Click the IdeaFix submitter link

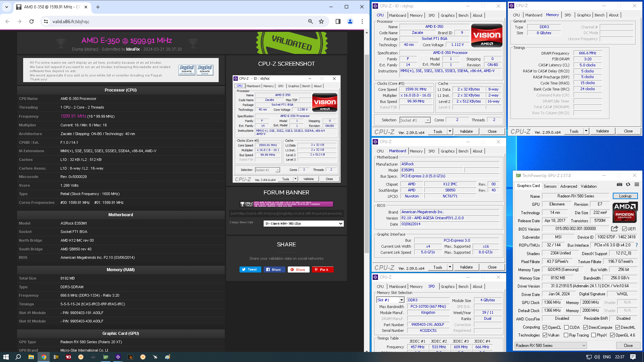coord(133,49)
